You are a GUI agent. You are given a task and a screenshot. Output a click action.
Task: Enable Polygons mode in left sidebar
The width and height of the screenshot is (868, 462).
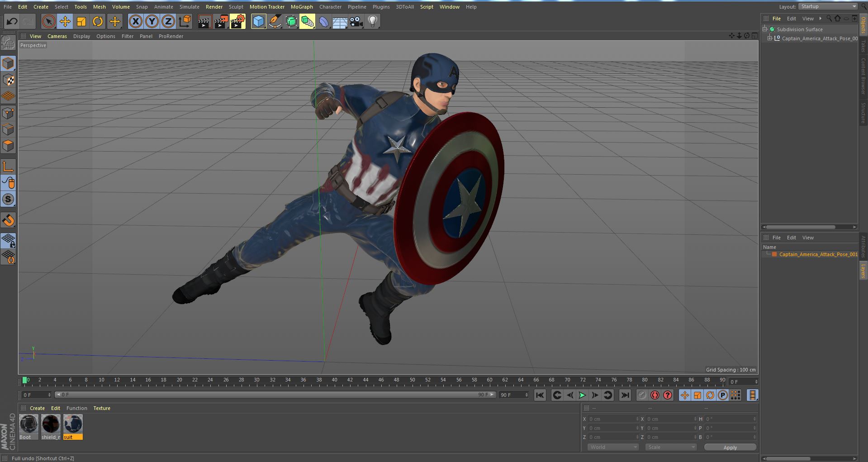tap(8, 146)
